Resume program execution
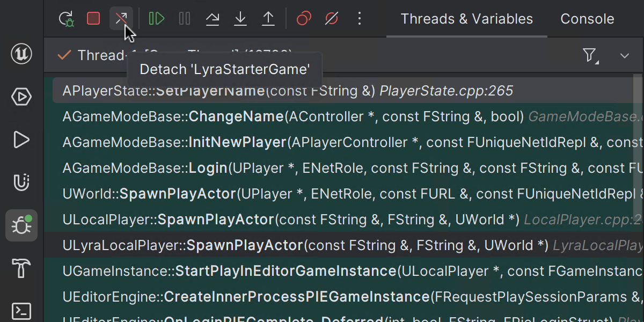Image resolution: width=644 pixels, height=322 pixels. tap(157, 19)
